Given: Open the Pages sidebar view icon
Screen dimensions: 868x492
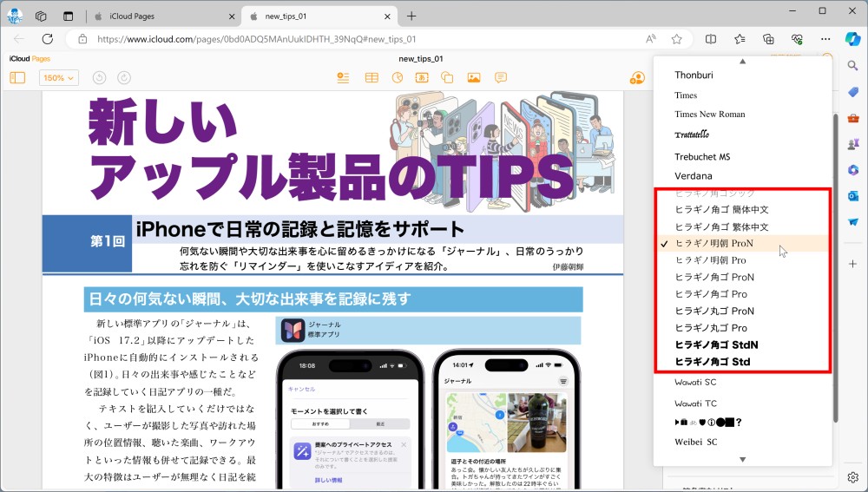Looking at the screenshot, I should coord(17,77).
